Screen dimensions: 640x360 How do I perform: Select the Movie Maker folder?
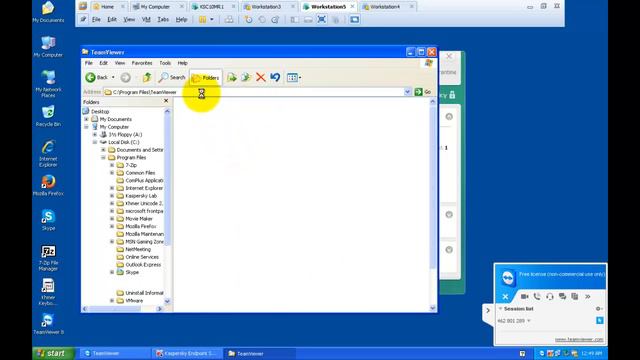pyautogui.click(x=139, y=219)
